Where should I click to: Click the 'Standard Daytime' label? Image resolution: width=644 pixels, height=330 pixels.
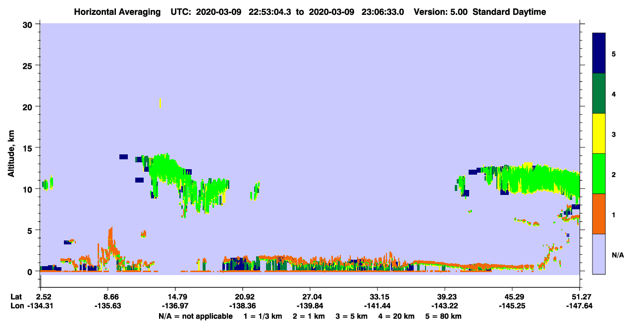[x=509, y=12]
